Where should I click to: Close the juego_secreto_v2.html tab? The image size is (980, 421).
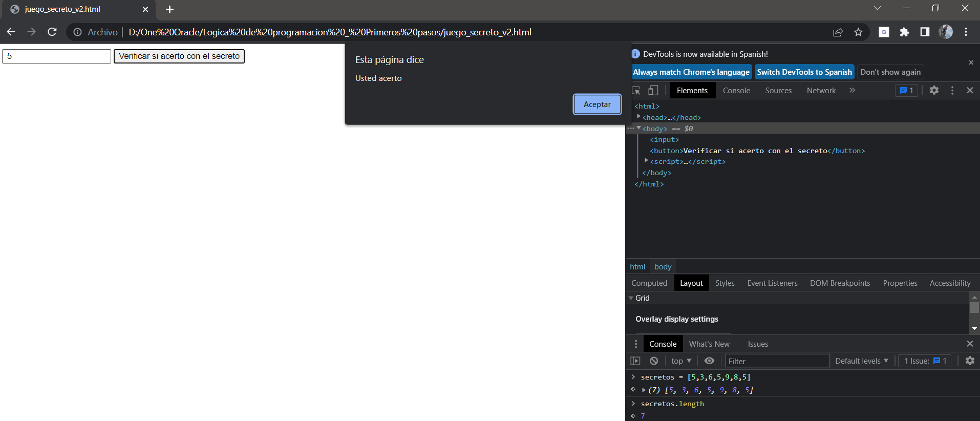[145, 9]
